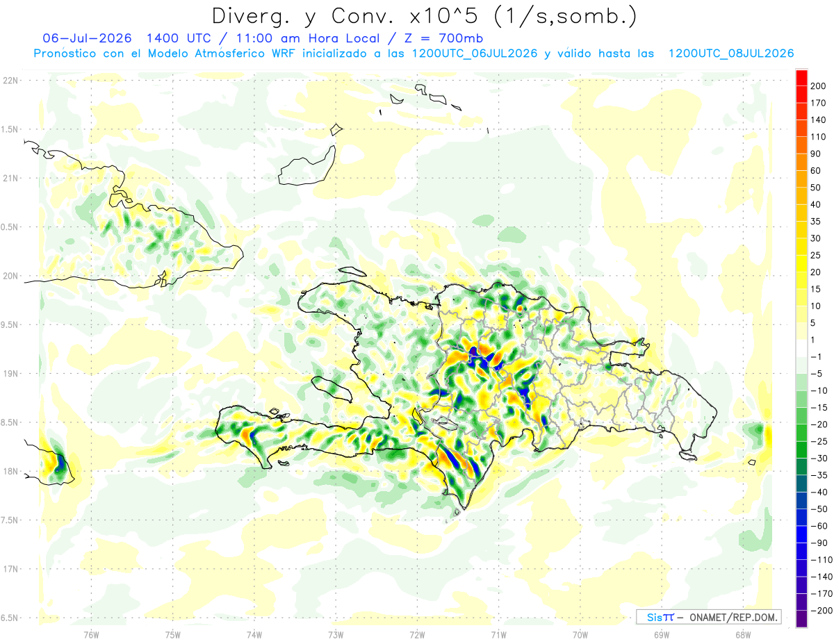Click the '73W' longitude label

tap(336, 634)
